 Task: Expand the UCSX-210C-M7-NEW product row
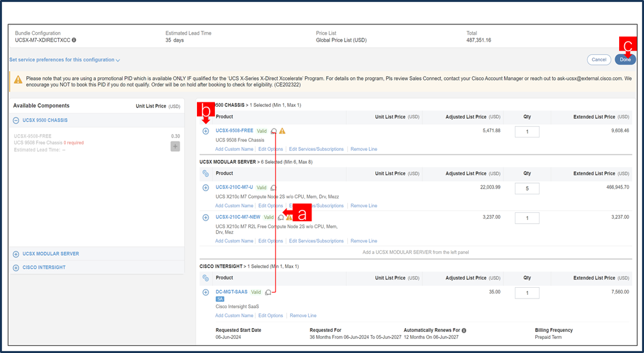pyautogui.click(x=206, y=217)
